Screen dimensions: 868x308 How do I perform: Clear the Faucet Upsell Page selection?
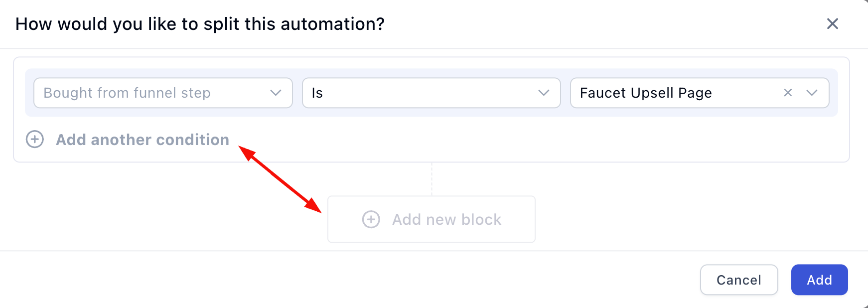click(x=788, y=93)
